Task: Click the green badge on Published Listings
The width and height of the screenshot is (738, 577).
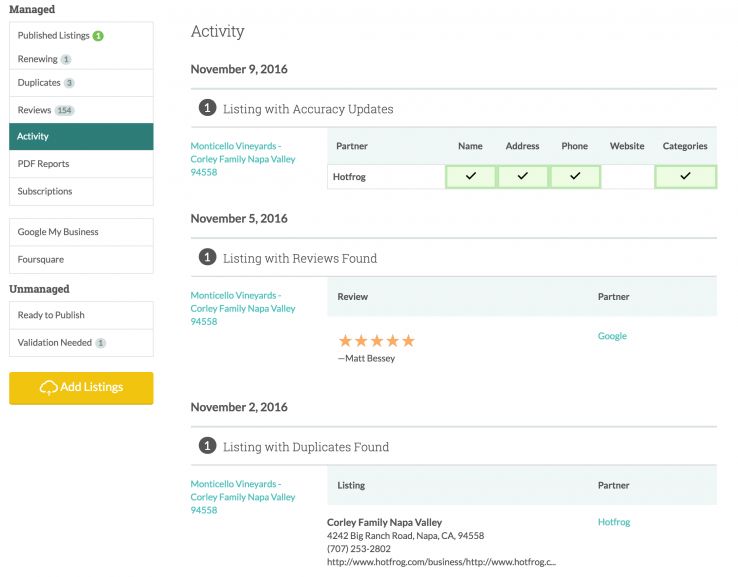Action: pyautogui.click(x=98, y=36)
